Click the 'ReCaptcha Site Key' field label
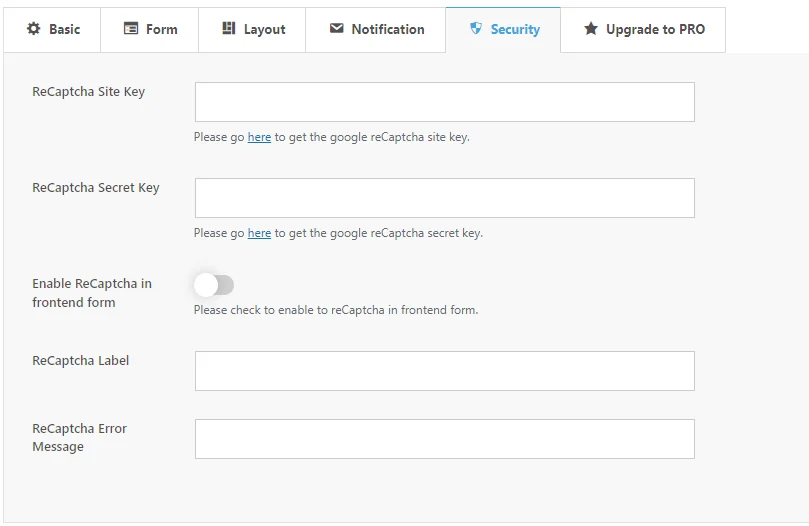 coord(88,92)
